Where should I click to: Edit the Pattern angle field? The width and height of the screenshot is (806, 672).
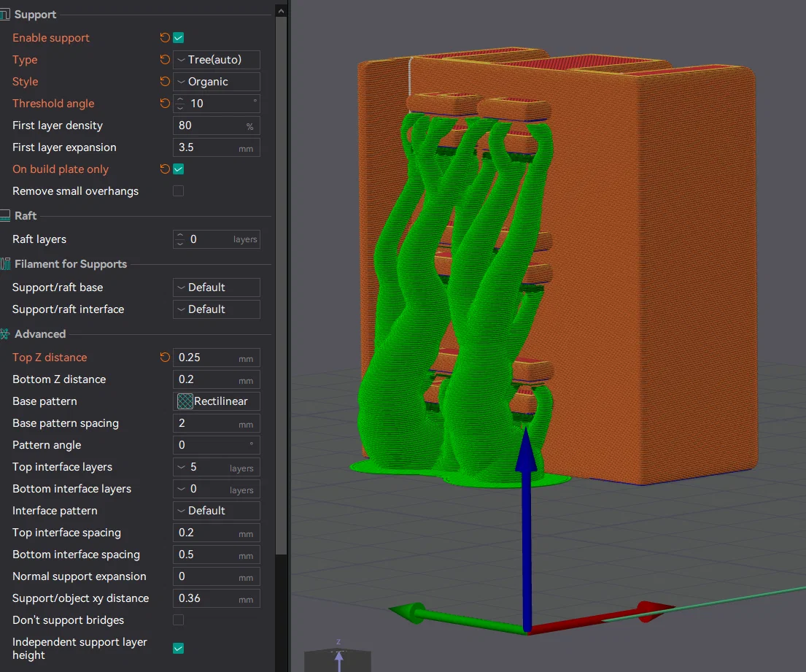[x=217, y=445]
